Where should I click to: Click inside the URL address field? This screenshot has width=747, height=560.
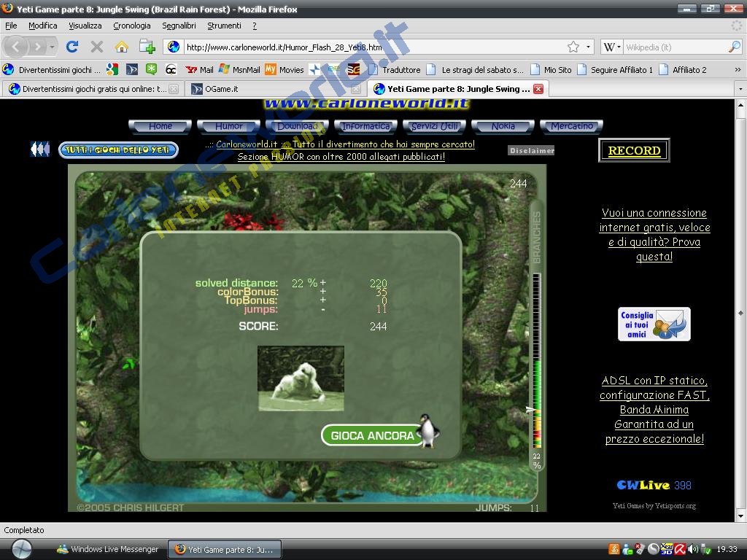click(375, 47)
